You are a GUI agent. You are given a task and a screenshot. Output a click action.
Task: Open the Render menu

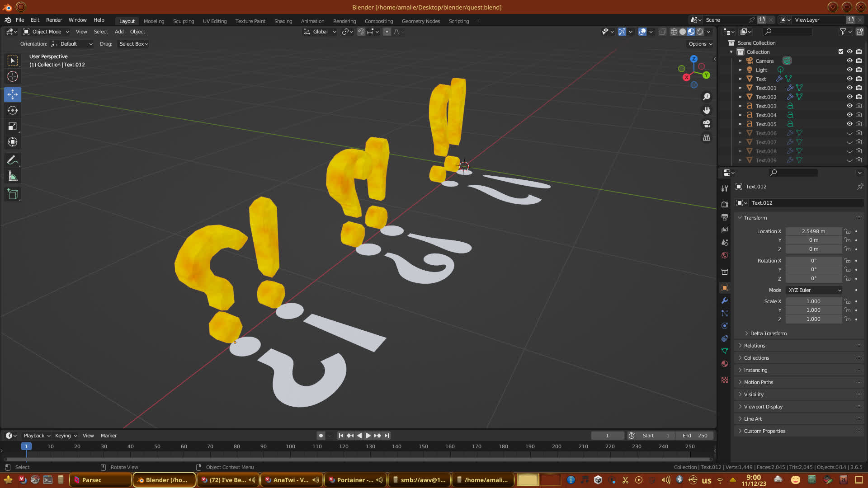point(54,20)
